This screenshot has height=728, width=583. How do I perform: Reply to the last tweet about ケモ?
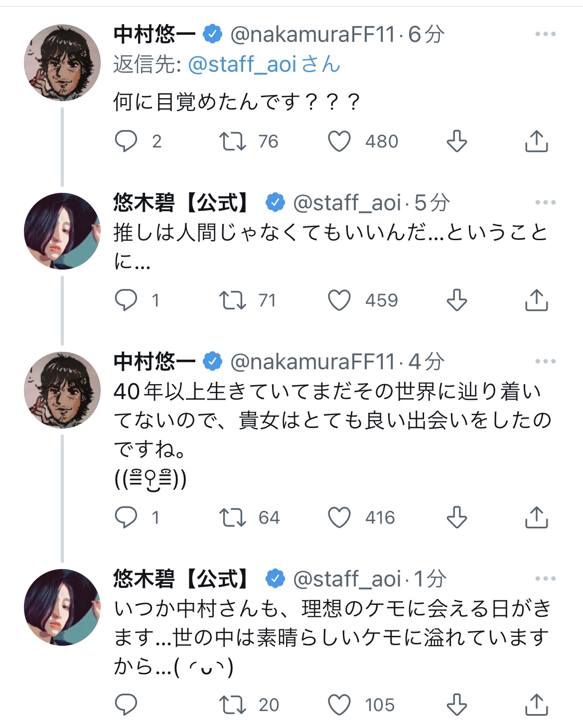[x=126, y=705]
